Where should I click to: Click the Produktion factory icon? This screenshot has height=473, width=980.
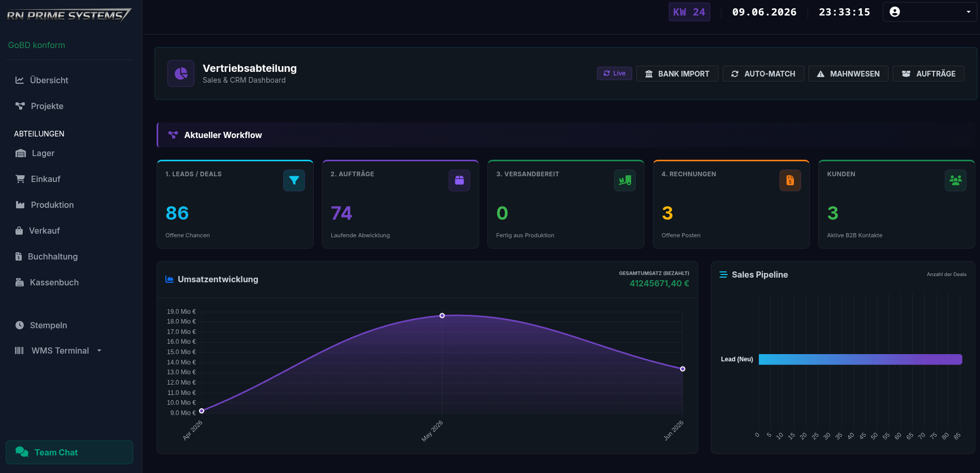click(20, 205)
